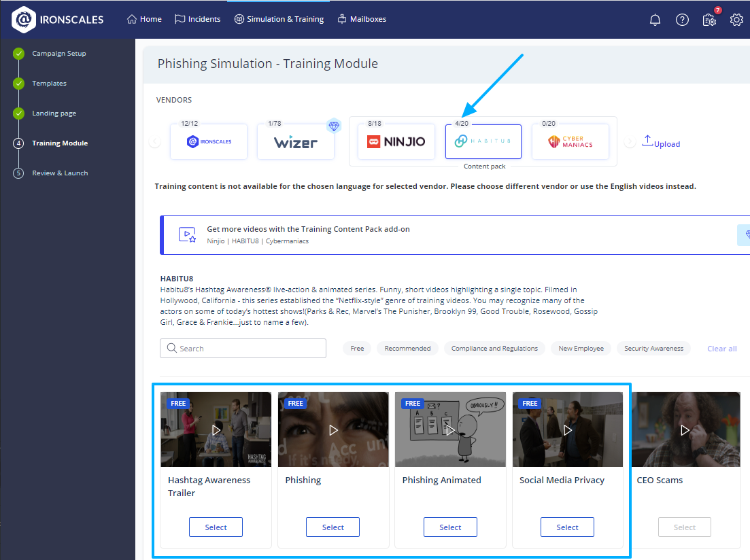Image resolution: width=750 pixels, height=560 pixels.
Task: Enable the Recommended filter
Action: (407, 348)
